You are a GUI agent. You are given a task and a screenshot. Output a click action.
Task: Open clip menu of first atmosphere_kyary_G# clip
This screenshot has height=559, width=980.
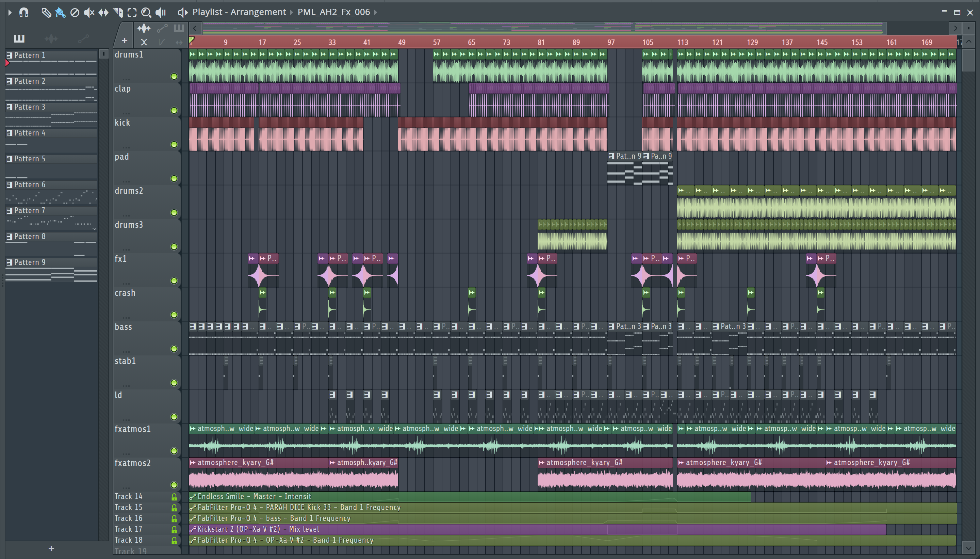pos(193,463)
